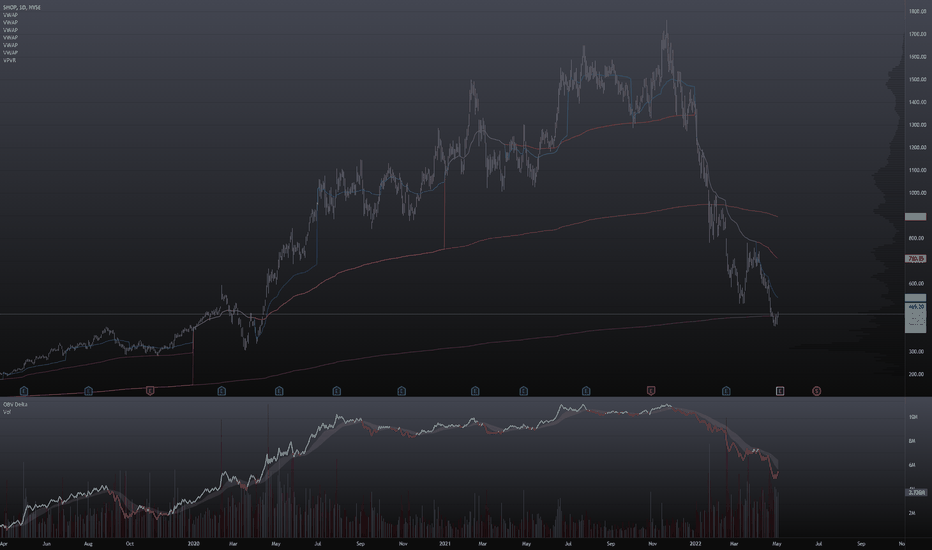Image resolution: width=932 pixels, height=550 pixels.
Task: Click the 2M volume axis label
Action: pos(912,513)
